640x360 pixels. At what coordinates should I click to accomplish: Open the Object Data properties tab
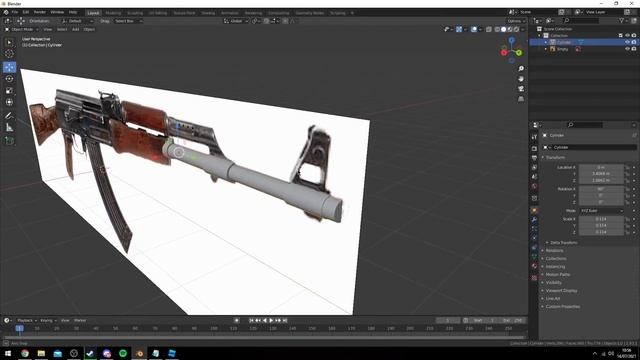click(534, 257)
